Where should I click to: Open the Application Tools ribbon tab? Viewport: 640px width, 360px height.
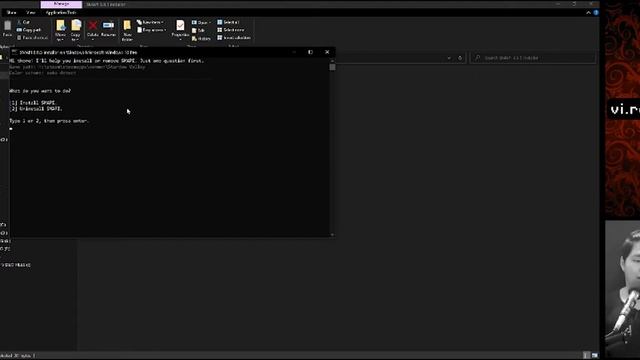point(61,13)
